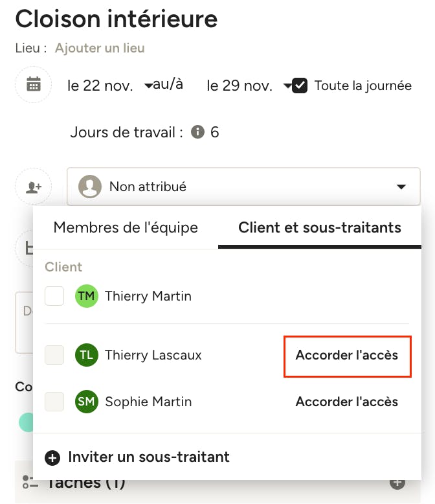Click the TL avatar of Thierry Lascaux
The width and height of the screenshot is (435, 504).
87,355
